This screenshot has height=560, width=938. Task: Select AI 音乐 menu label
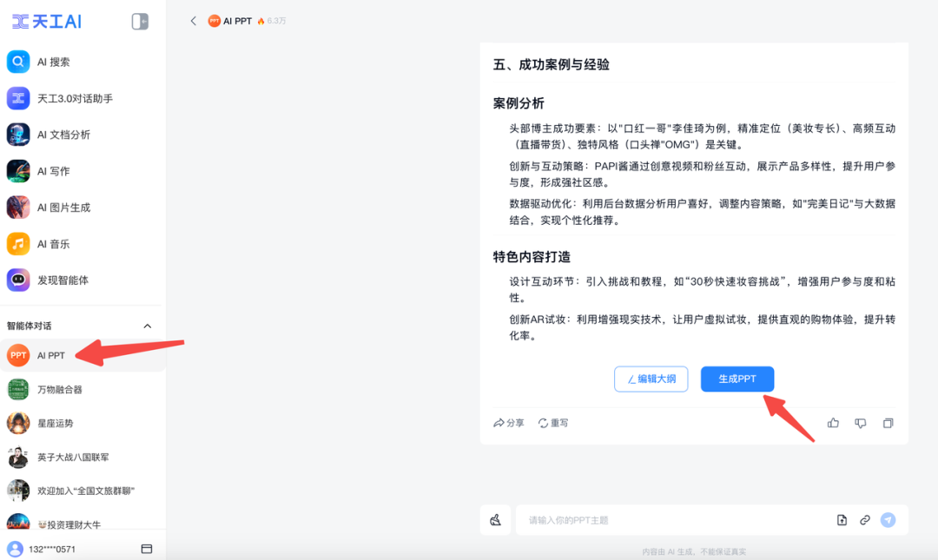53,244
